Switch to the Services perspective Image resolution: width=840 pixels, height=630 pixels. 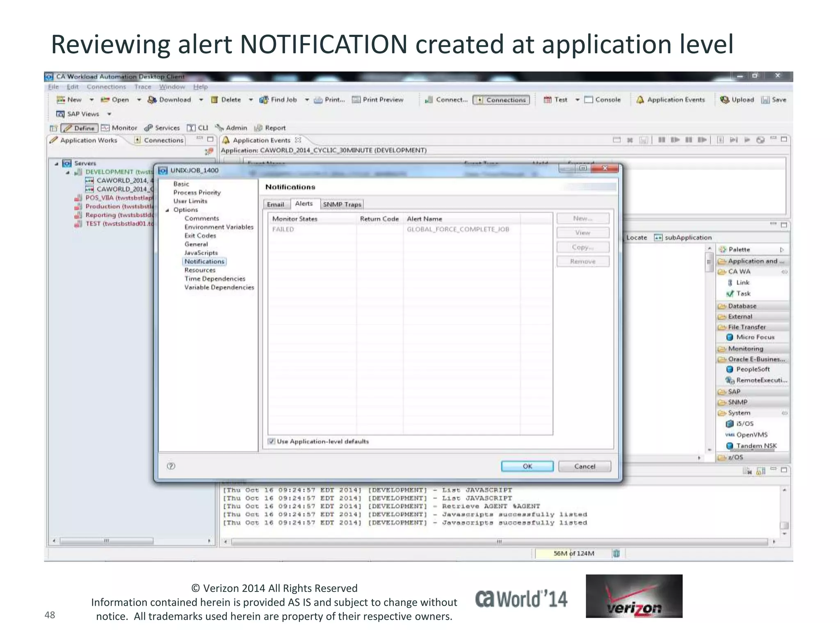(x=162, y=128)
